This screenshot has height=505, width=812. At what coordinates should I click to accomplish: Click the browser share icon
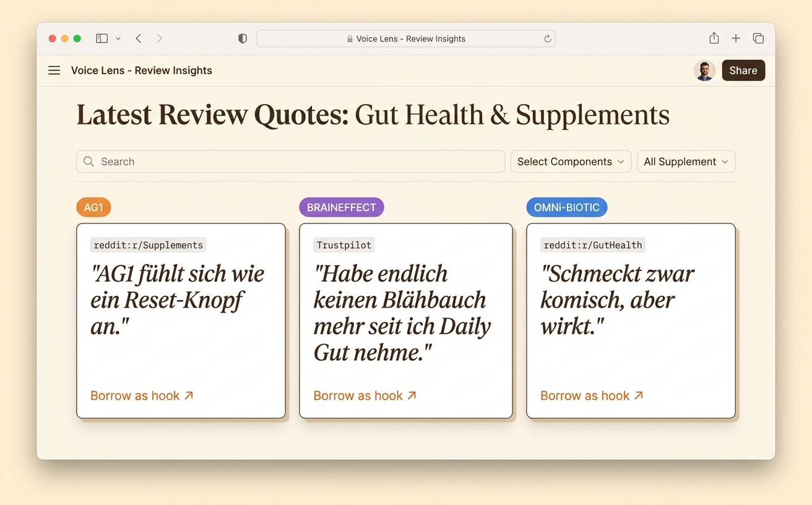(x=714, y=38)
